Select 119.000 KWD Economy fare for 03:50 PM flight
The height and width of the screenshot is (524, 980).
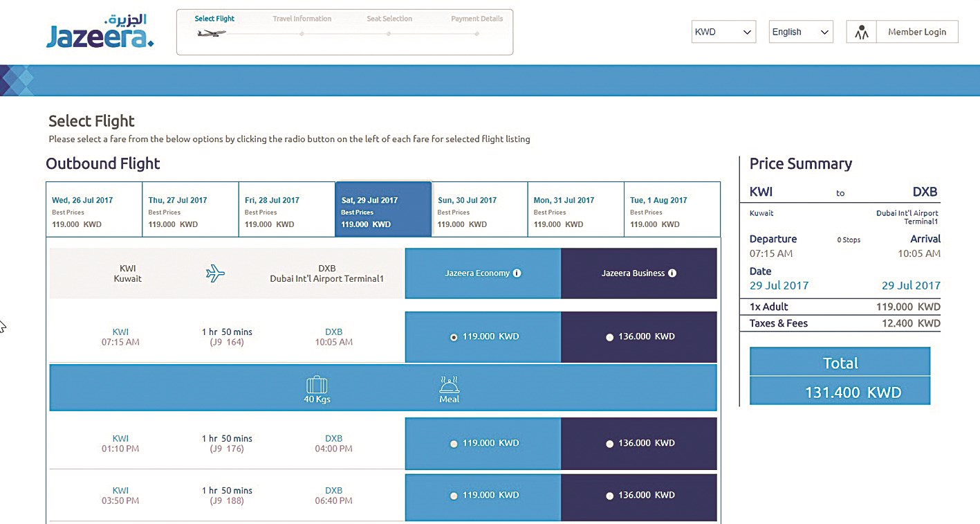tap(454, 496)
